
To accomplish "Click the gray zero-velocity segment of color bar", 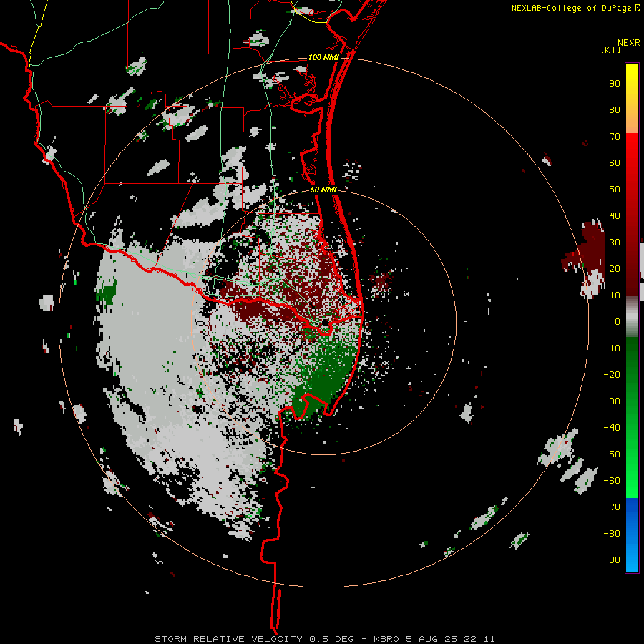I will (x=632, y=317).
